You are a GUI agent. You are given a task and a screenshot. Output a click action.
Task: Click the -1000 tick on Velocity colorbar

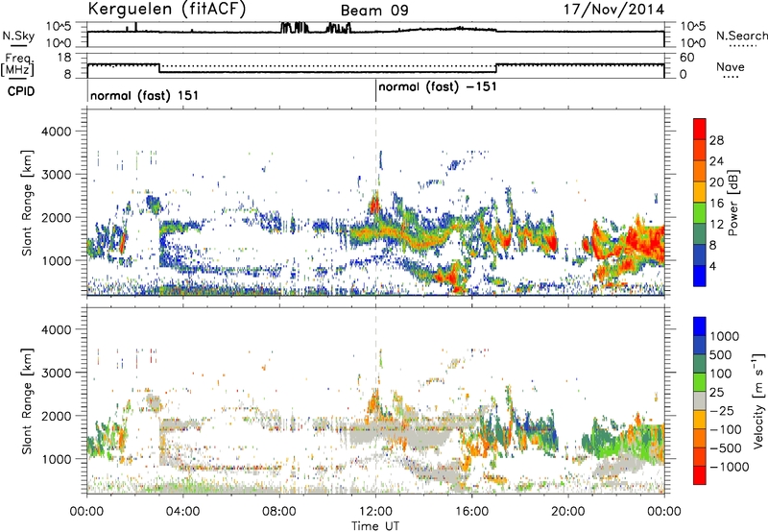(730, 467)
